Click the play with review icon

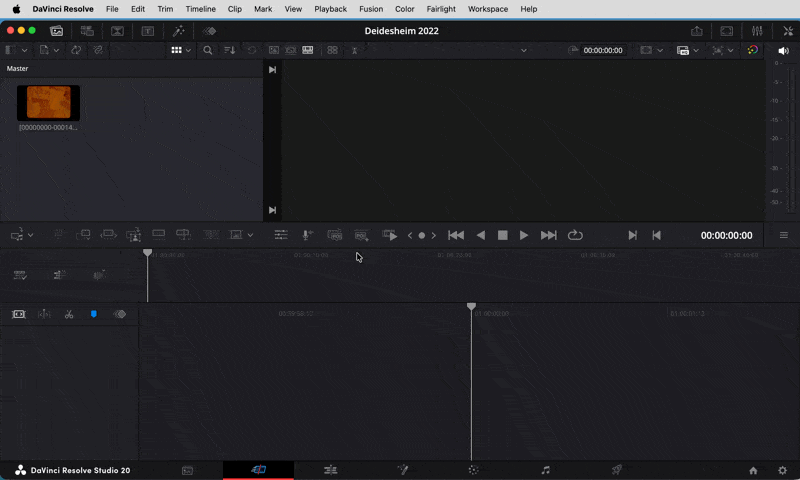(x=390, y=235)
